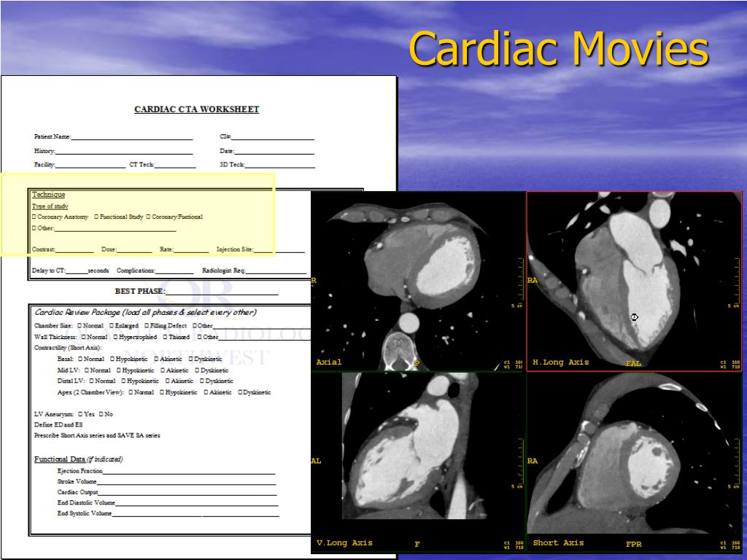This screenshot has height=560, width=747.
Task: Click the Rate blank field
Action: tap(191, 251)
